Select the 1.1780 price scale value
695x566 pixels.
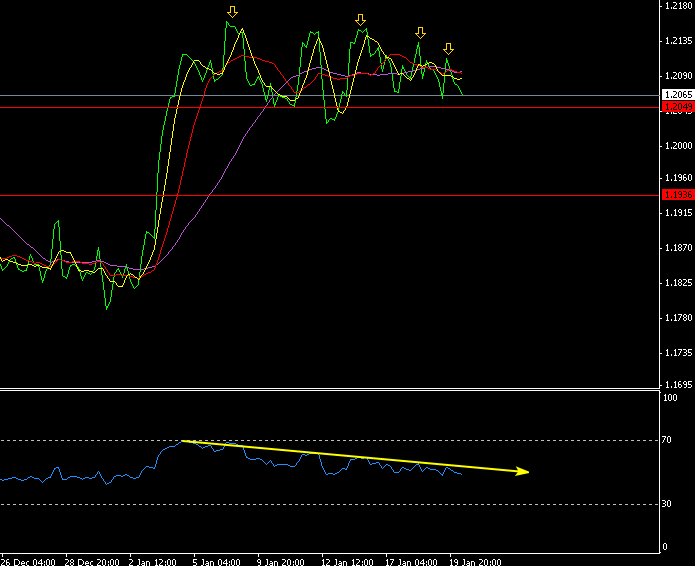679,318
